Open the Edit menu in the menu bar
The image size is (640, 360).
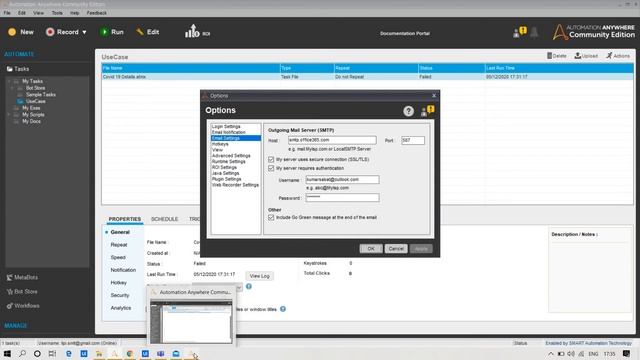(22, 13)
